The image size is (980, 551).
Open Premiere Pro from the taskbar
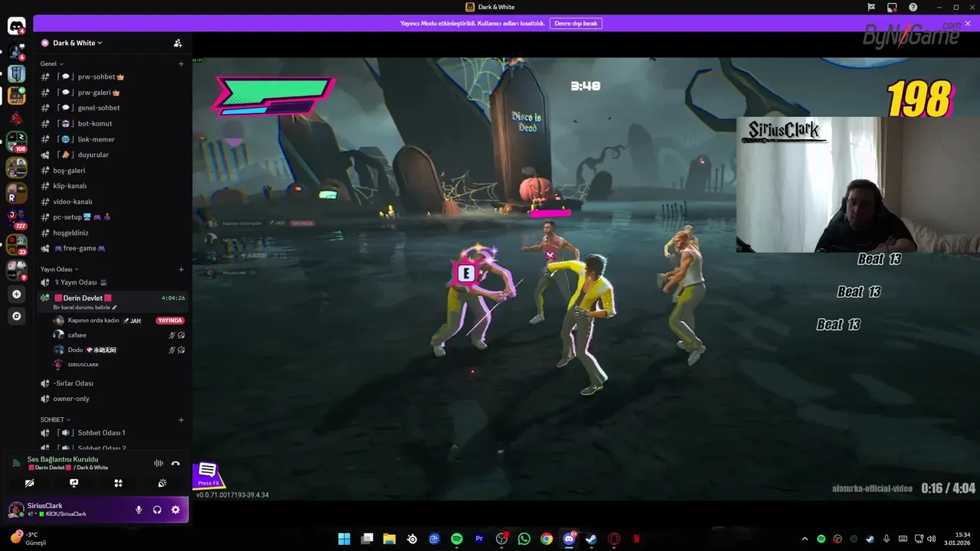coord(479,539)
